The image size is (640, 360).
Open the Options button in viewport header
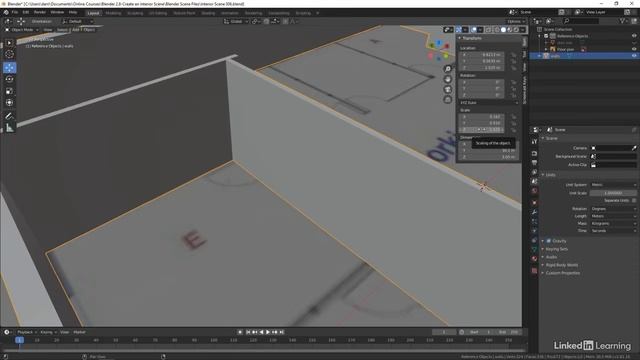tap(516, 21)
